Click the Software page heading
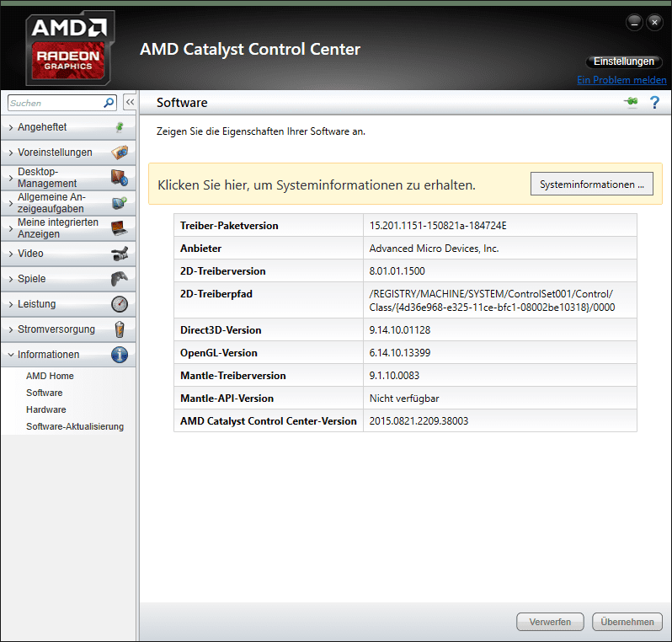Screen dimensions: 672x642 [x=182, y=103]
